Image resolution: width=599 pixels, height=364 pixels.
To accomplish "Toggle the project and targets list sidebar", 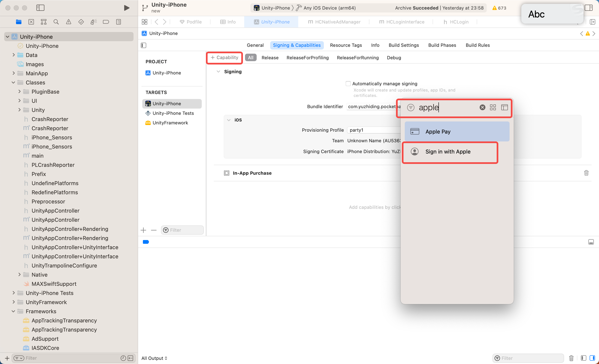I will [144, 45].
